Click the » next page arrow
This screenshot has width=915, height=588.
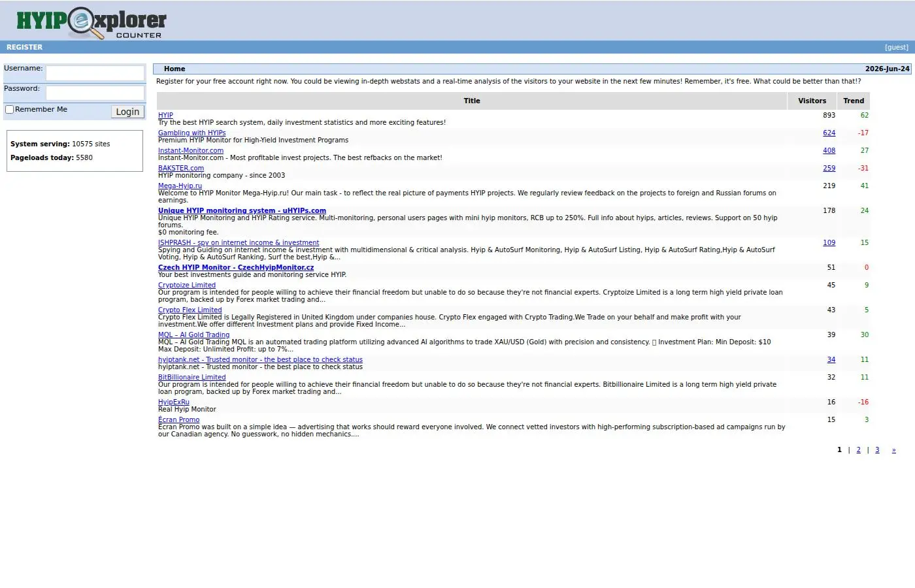pos(893,449)
